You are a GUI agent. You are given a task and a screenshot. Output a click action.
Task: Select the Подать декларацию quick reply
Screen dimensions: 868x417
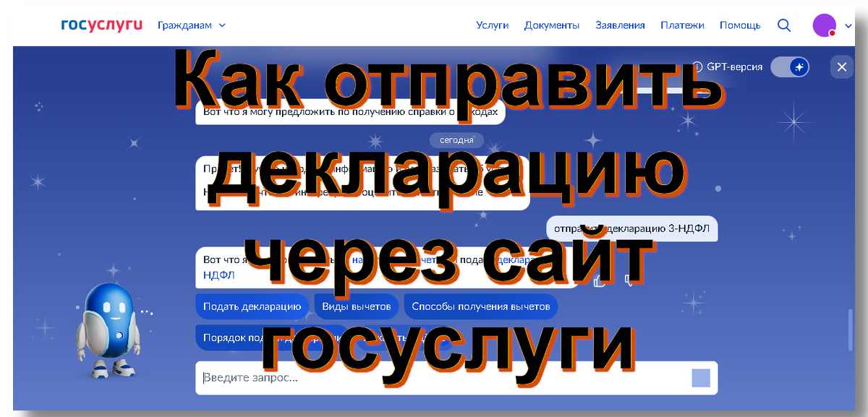point(251,306)
